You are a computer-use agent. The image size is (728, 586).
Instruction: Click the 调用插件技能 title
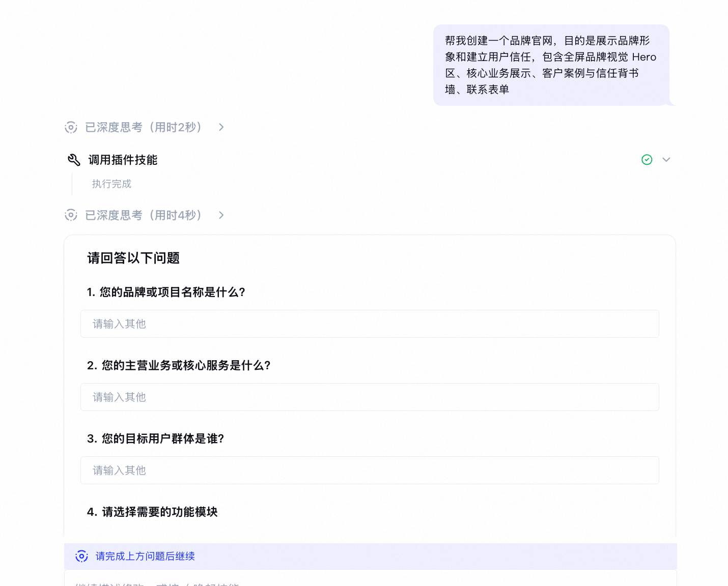tap(123, 160)
